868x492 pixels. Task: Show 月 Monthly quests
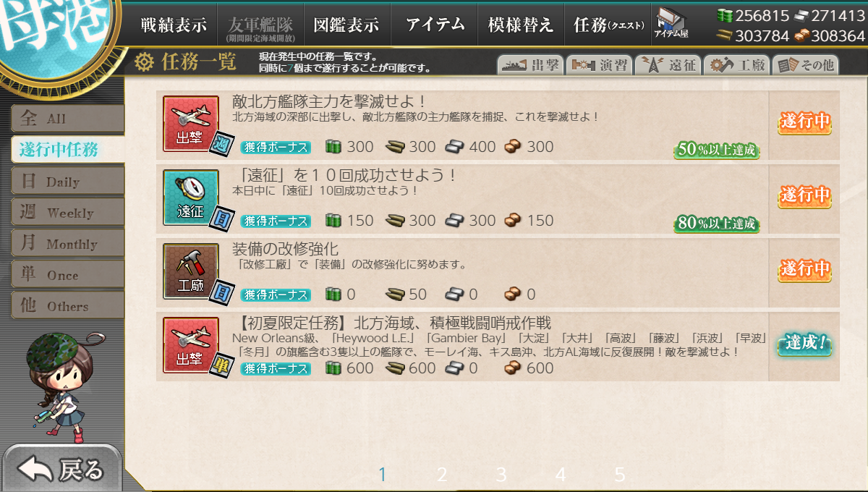(67, 243)
